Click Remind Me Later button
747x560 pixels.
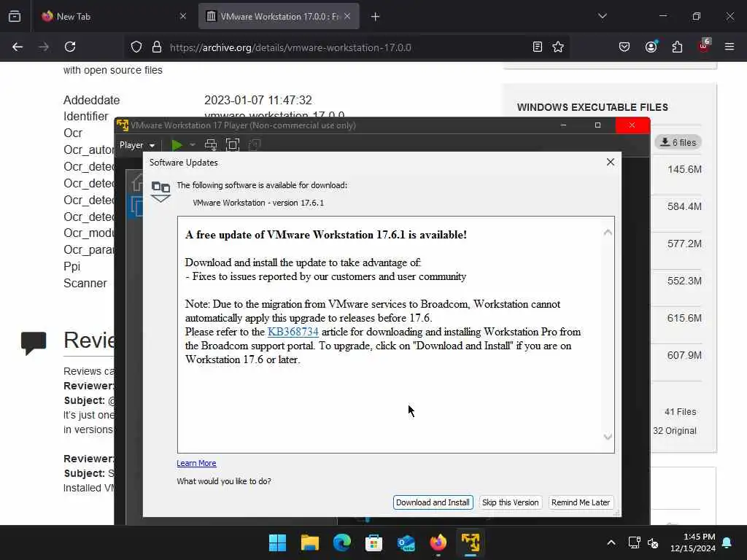(x=580, y=502)
